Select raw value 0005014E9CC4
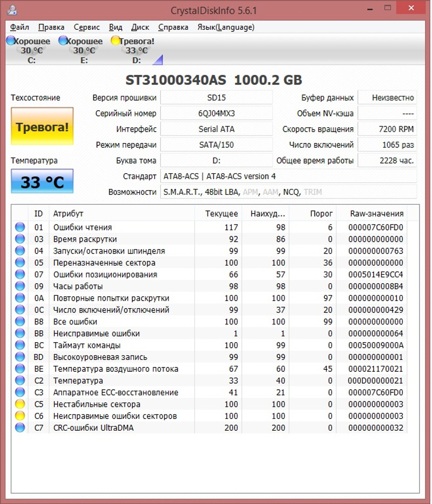432x504 pixels. pos(376,275)
